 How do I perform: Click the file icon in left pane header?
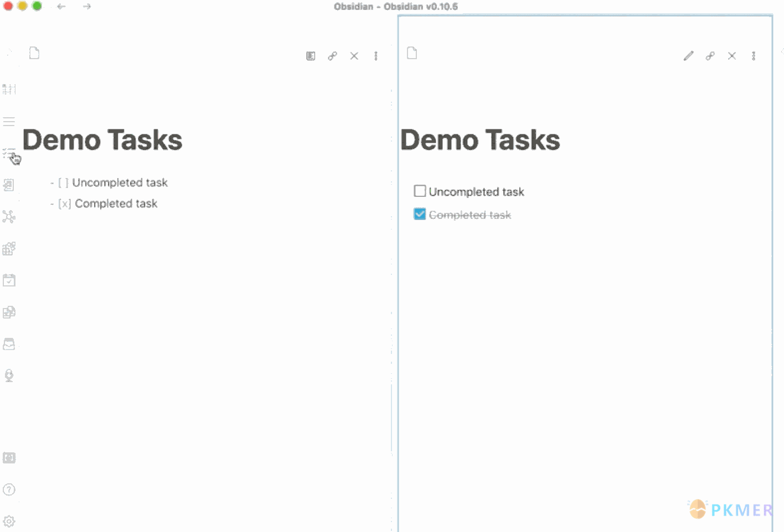pyautogui.click(x=34, y=53)
